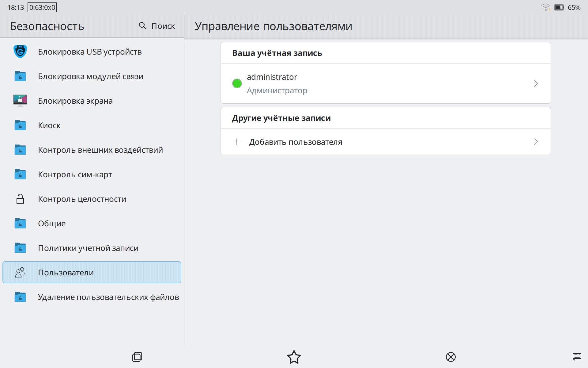Select Киоск in the security list
The image size is (588, 368).
49,125
